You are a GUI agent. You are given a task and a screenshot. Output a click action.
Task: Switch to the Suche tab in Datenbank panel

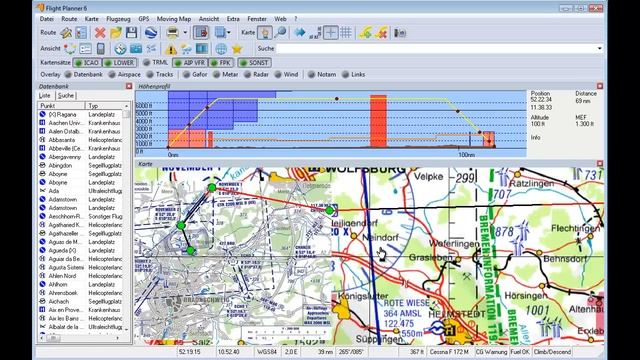[x=66, y=96]
